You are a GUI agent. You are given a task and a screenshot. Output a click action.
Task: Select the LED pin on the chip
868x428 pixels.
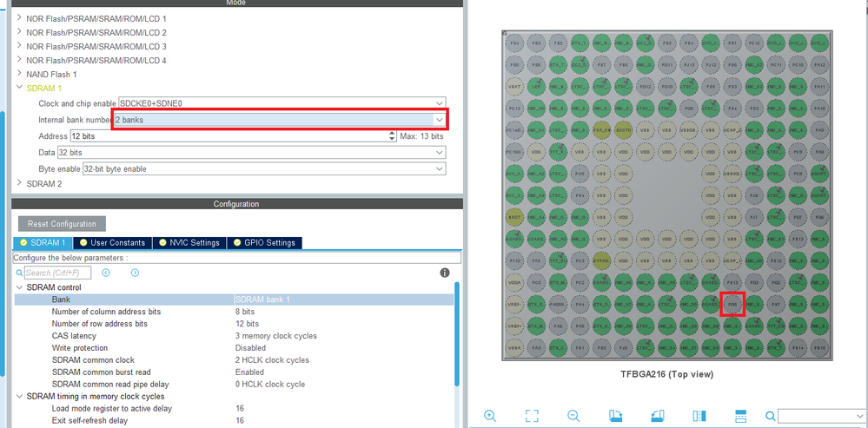(536, 86)
